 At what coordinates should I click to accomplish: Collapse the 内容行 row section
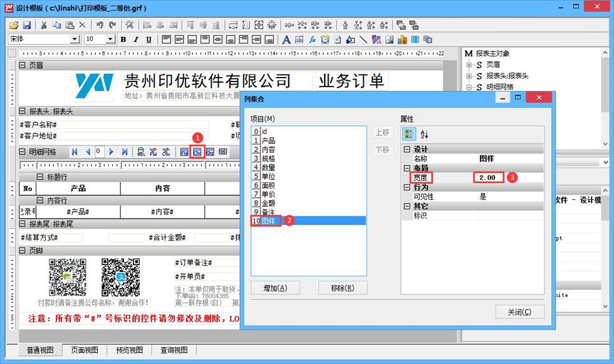tap(40, 200)
